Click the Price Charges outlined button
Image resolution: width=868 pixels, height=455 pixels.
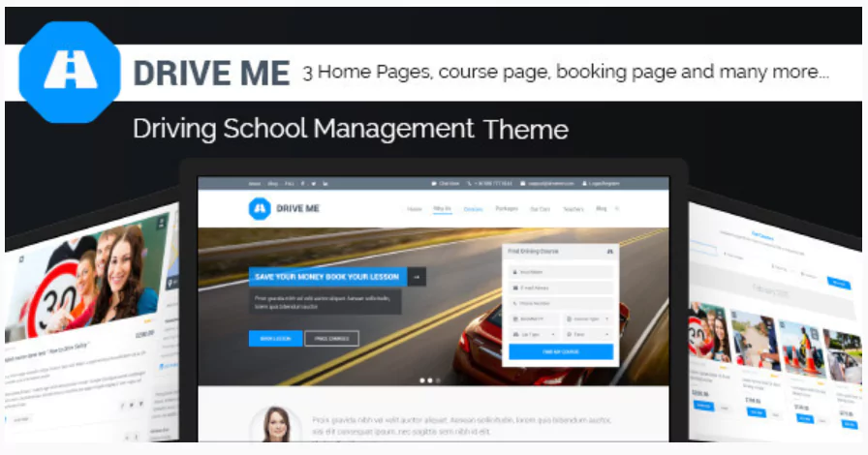331,338
